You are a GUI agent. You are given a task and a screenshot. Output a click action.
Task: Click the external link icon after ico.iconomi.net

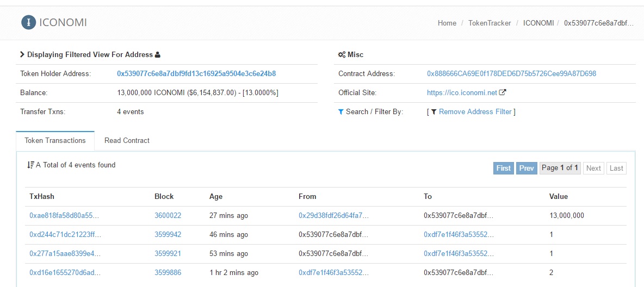pos(502,92)
